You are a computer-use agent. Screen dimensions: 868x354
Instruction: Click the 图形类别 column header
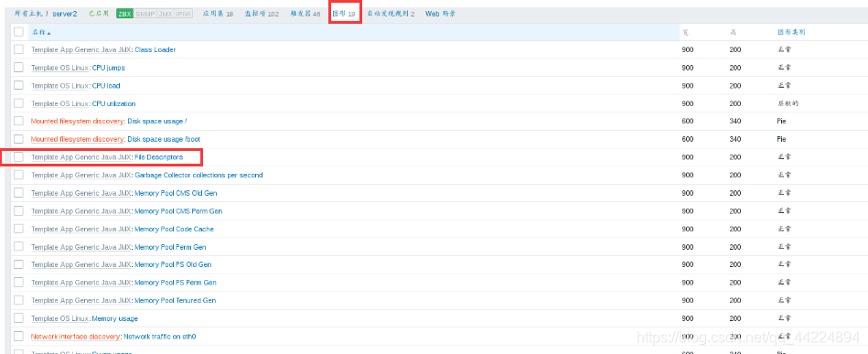[791, 32]
